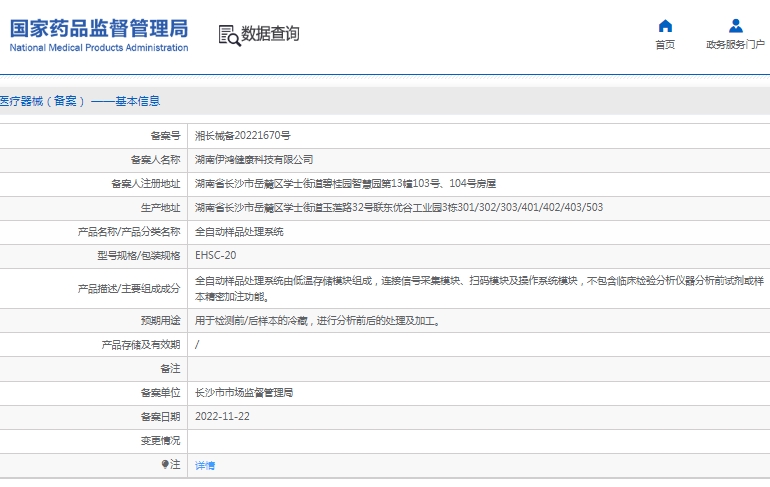The height and width of the screenshot is (487, 770).
Task: Click the product description paragraph text
Action: point(479,289)
